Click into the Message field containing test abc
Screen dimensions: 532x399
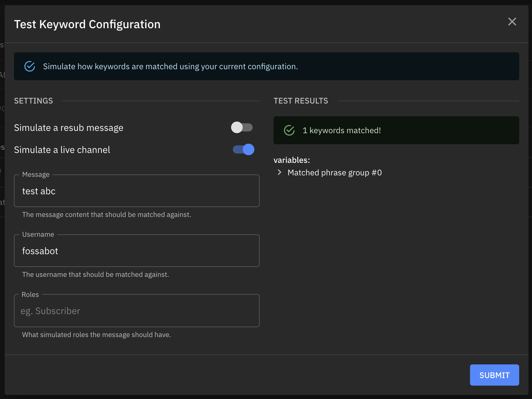coord(136,191)
